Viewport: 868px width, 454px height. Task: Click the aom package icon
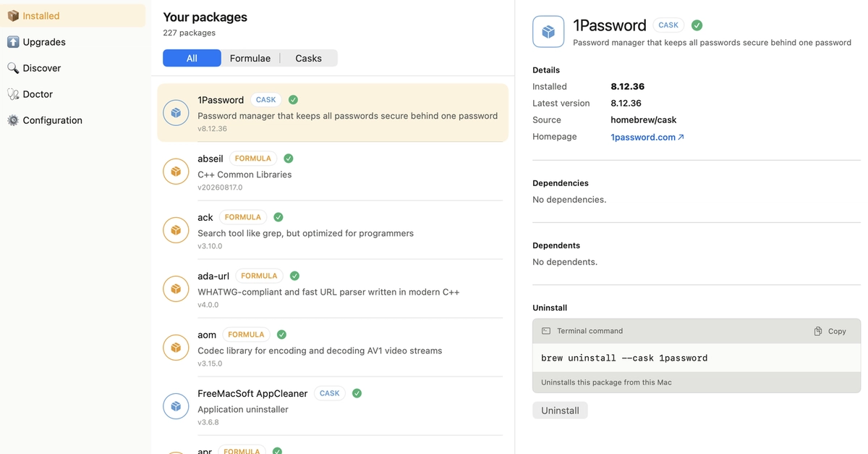pos(176,348)
